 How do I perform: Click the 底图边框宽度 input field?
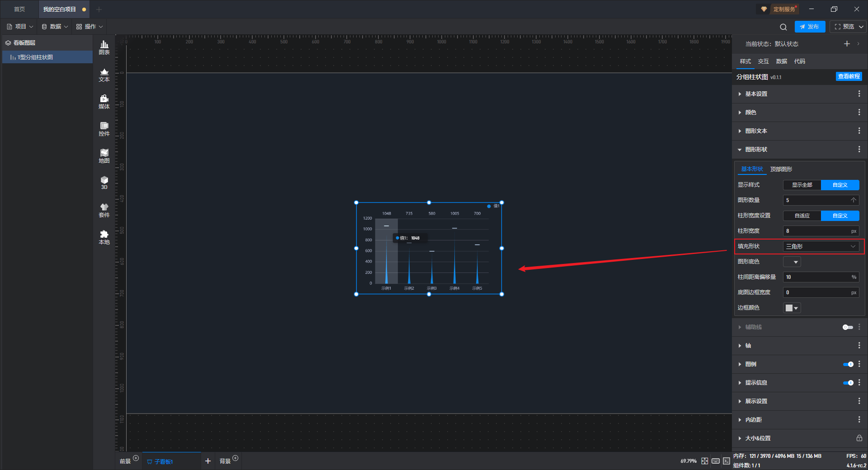click(821, 292)
